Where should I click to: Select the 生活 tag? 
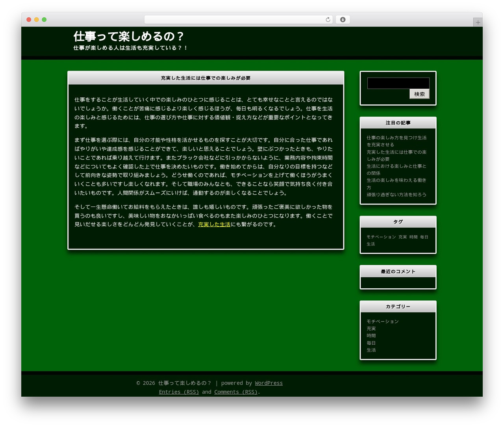371,244
